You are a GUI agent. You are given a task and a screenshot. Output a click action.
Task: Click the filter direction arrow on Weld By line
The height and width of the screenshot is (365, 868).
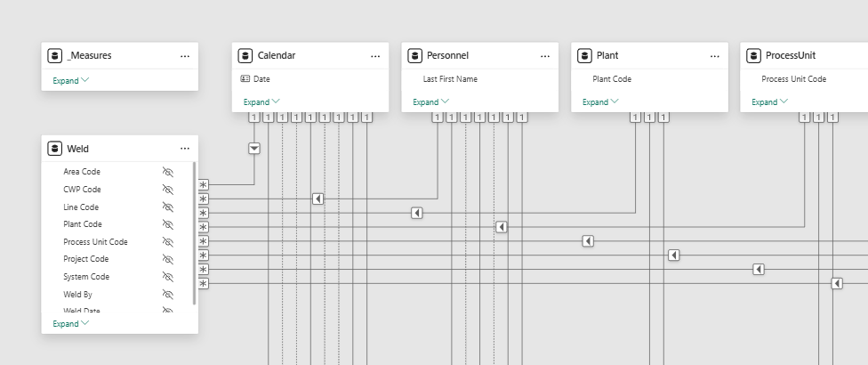[838, 284]
